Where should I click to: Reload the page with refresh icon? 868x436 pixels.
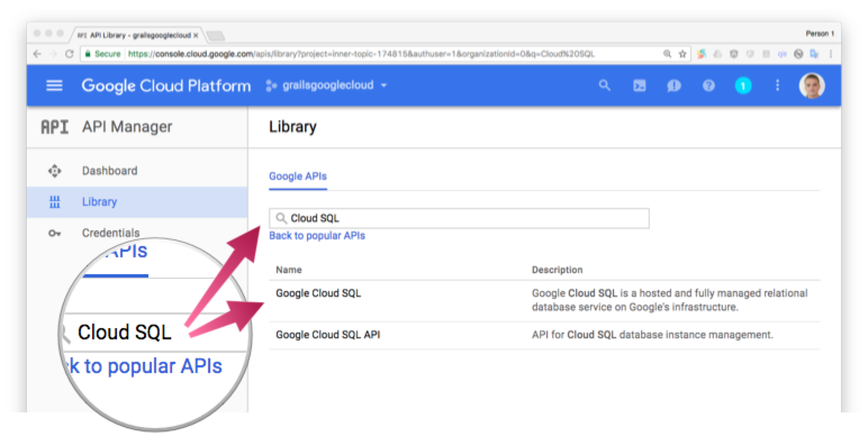(x=70, y=54)
